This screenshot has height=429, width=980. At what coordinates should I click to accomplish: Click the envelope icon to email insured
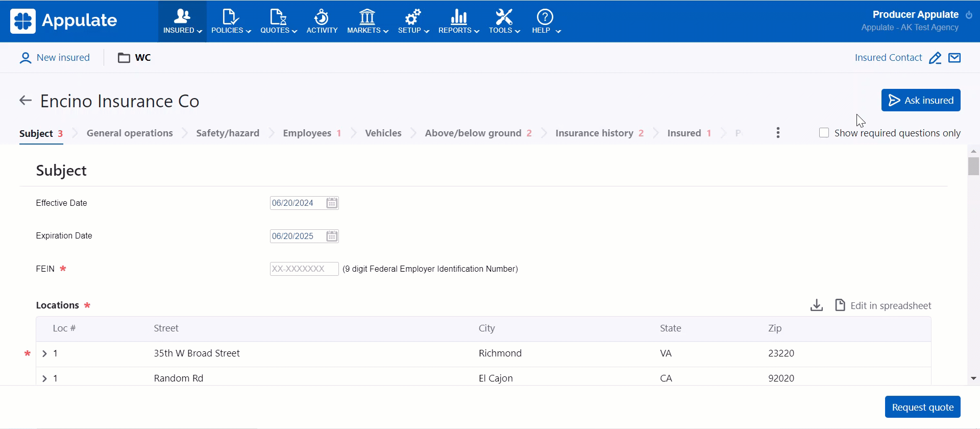[954, 58]
